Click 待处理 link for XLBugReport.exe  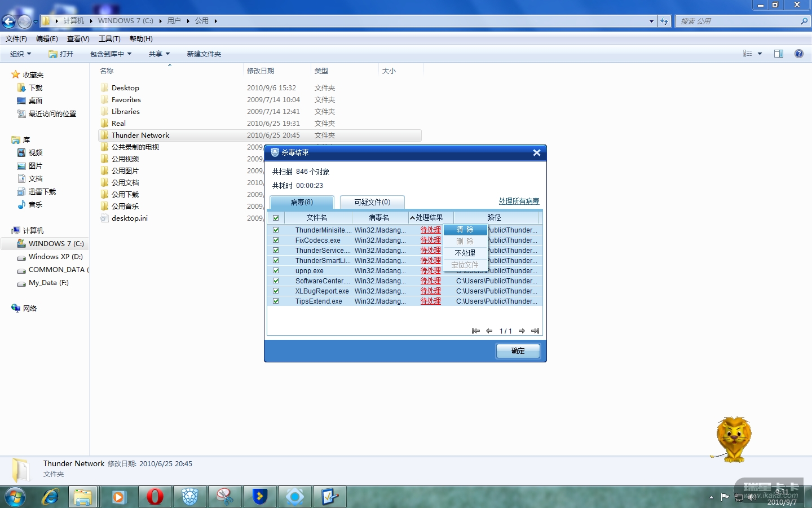(431, 291)
